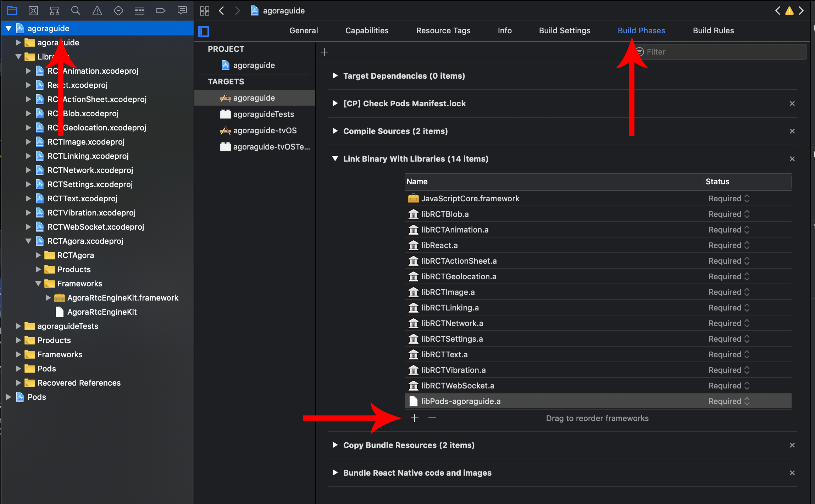Select the agoraguideTests target

[264, 114]
